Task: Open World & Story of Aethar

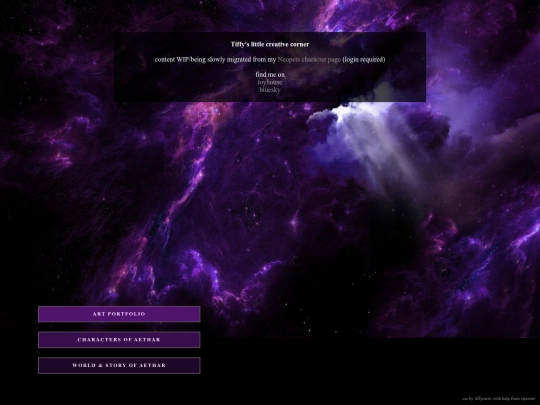Action: (x=119, y=365)
